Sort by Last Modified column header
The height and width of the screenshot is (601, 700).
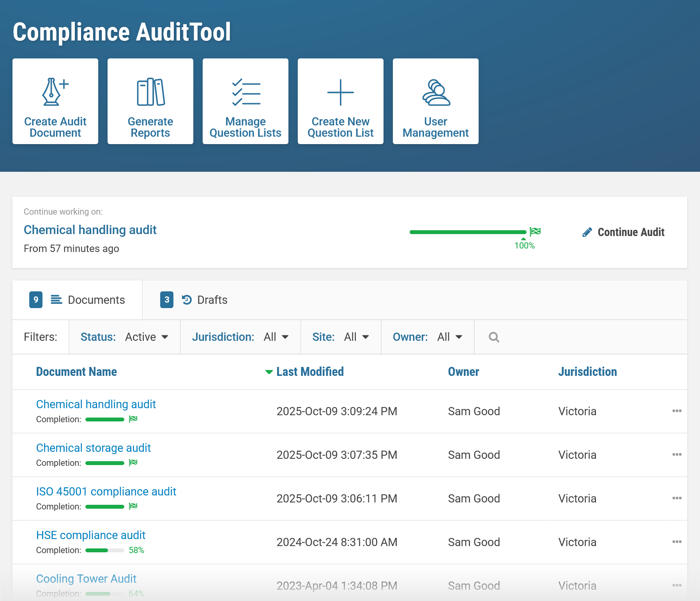pos(310,372)
